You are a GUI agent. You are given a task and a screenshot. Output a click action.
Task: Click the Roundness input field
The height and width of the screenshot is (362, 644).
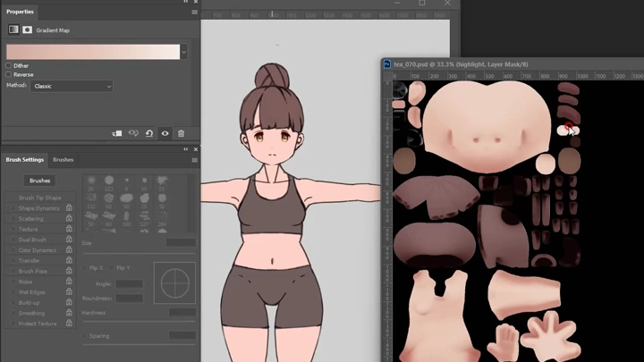click(130, 299)
